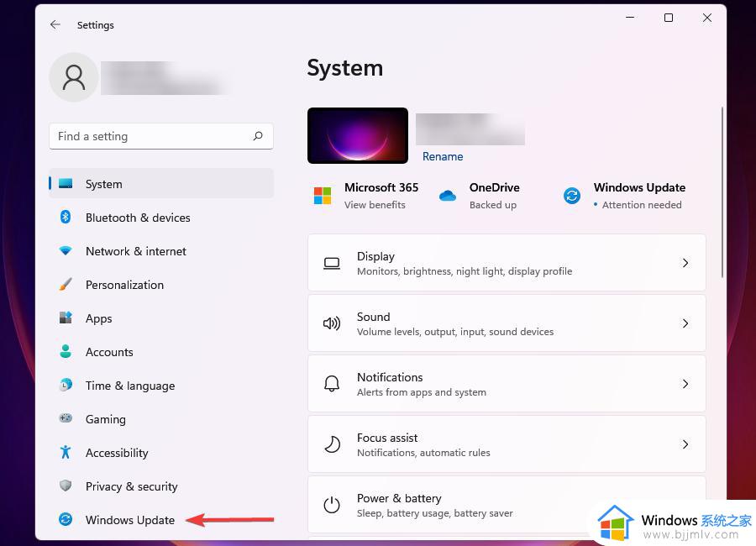Click the Apps icon in sidebar

coord(66,318)
